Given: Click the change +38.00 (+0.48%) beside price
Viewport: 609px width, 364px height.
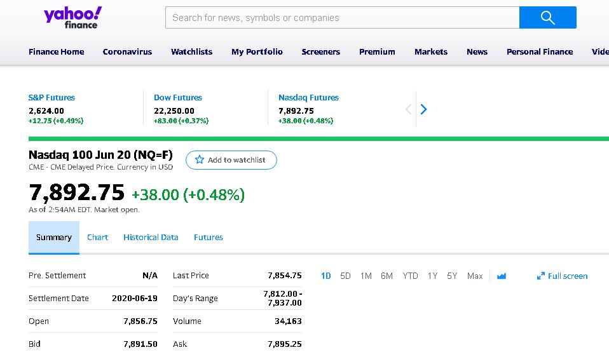Looking at the screenshot, I should [188, 194].
